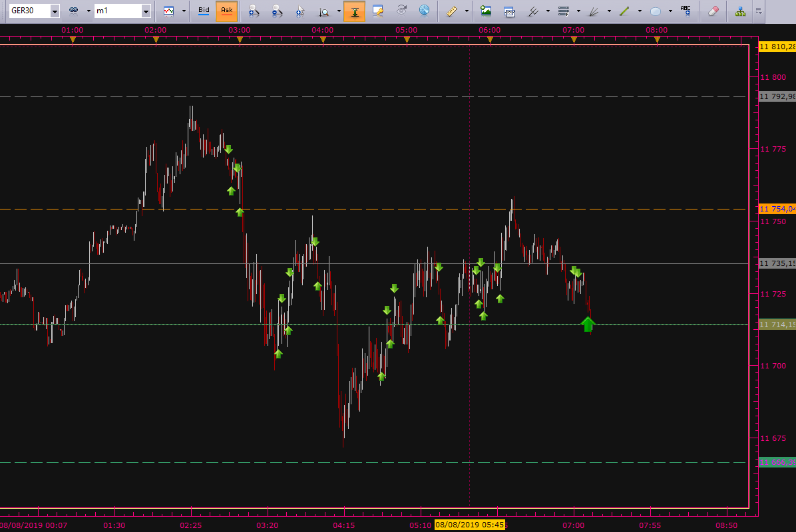Click the 08/08/2019 00:07 date label
The height and width of the screenshot is (532, 796).
click(33, 525)
